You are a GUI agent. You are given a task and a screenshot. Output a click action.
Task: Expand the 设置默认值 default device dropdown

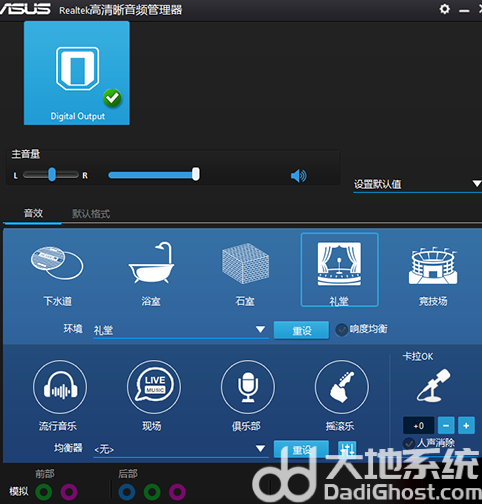point(417,184)
